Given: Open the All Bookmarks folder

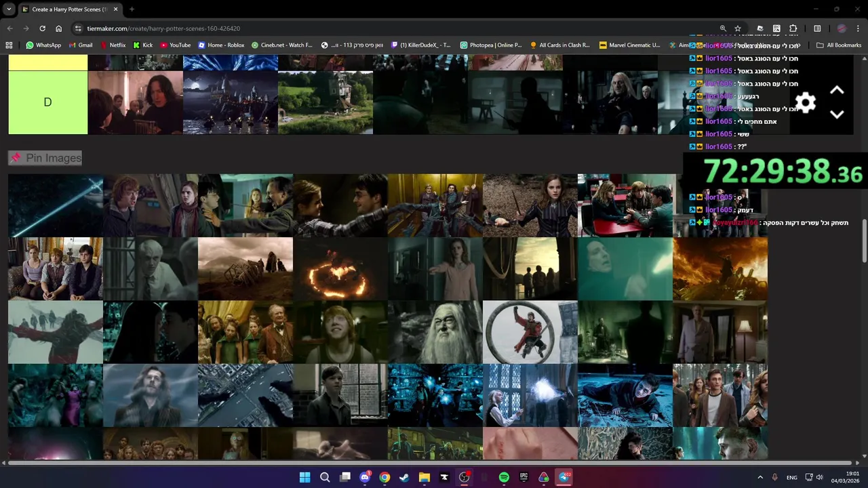Looking at the screenshot, I should coord(839,45).
